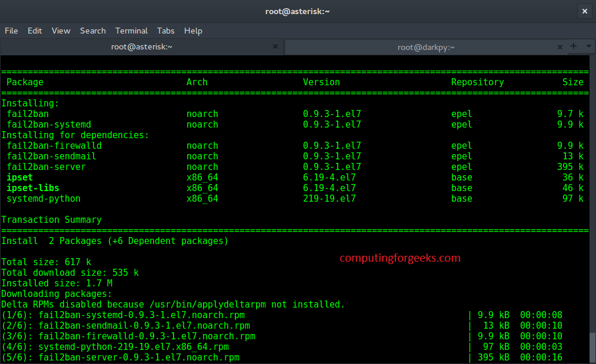The width and height of the screenshot is (596, 364).
Task: Click '(4/6): systemd-python' download line
Action: (x=282, y=347)
